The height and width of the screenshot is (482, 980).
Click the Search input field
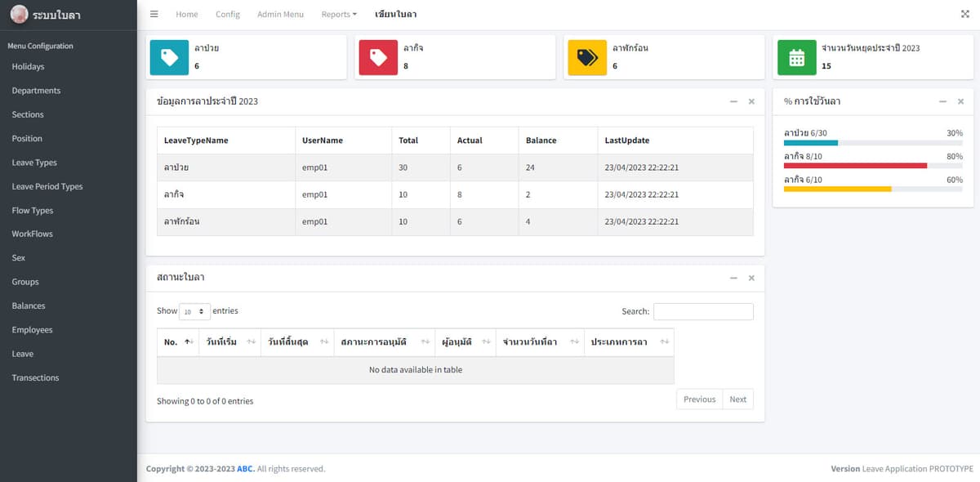tap(703, 311)
